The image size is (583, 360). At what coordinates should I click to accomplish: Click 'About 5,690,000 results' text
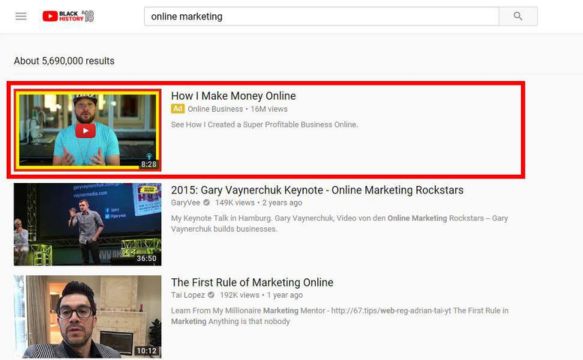(x=64, y=61)
